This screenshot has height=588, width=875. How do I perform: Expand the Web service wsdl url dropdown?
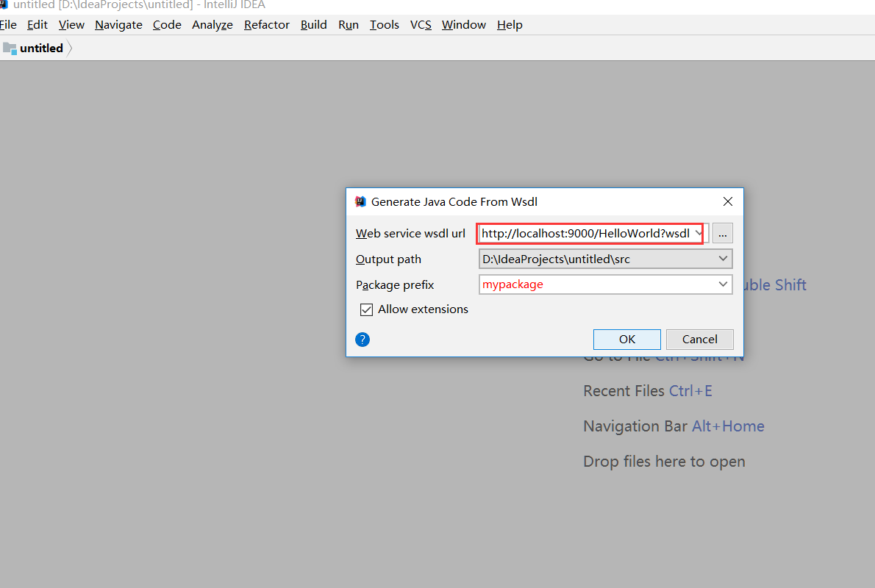tap(699, 233)
